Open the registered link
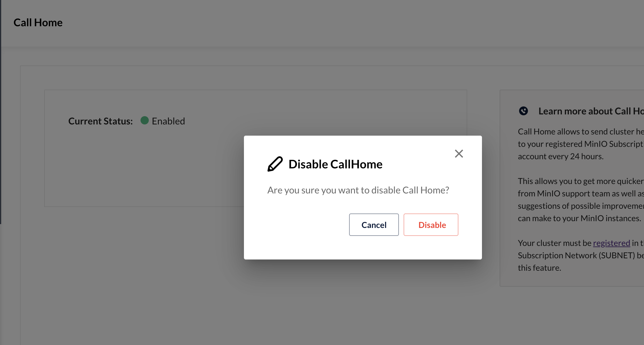 click(611, 243)
